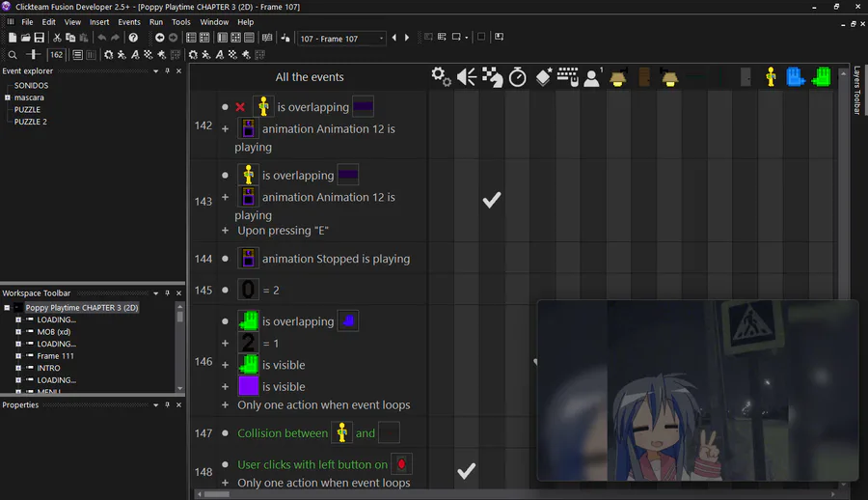Image resolution: width=868 pixels, height=500 pixels.
Task: Open the Events menu
Action: tap(129, 22)
